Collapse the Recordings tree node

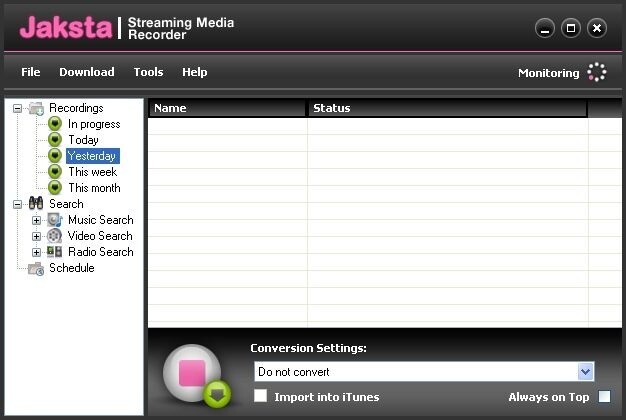tap(17, 108)
